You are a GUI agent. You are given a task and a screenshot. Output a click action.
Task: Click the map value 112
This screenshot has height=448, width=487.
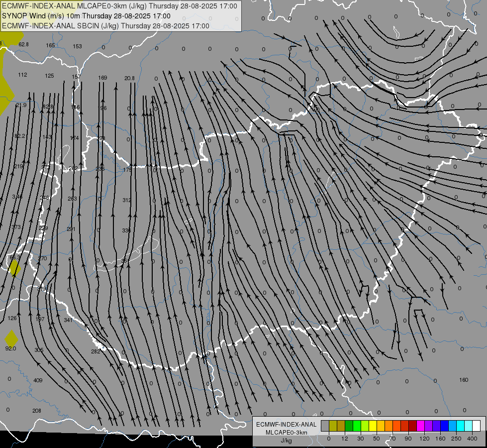23,75
